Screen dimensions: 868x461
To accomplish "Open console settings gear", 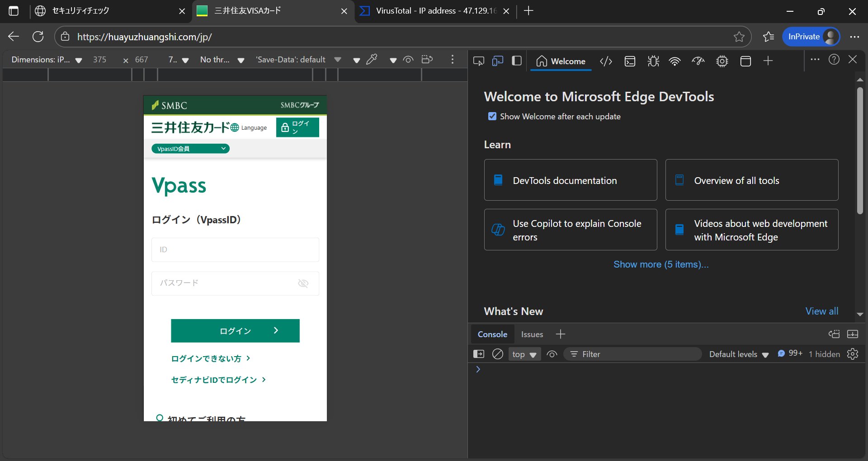I will pos(853,354).
